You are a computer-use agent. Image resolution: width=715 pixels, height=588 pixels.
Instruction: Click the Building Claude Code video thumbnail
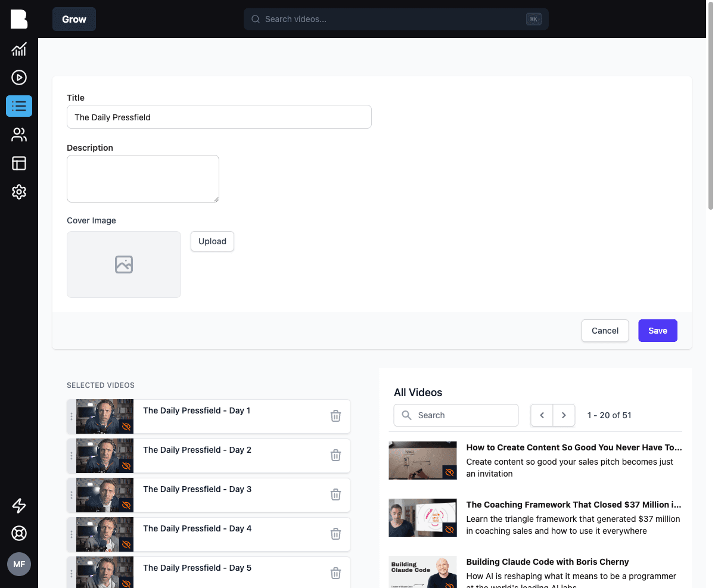click(x=422, y=572)
